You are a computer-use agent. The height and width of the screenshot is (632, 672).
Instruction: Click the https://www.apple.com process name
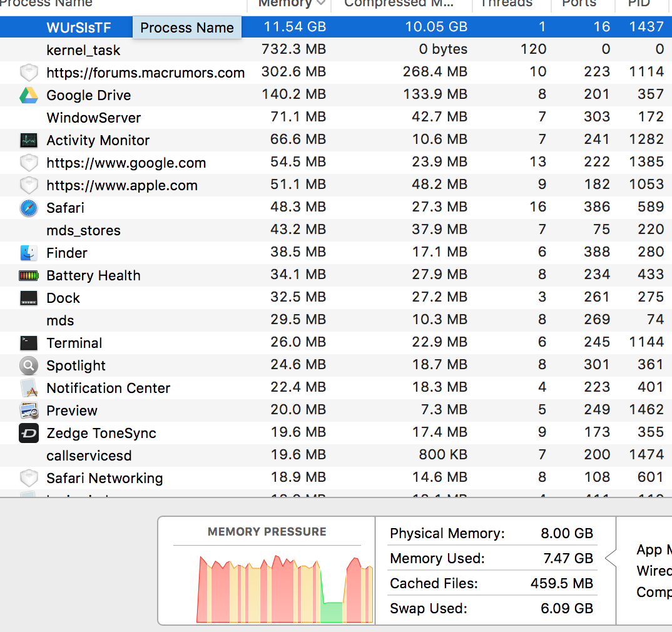click(x=122, y=185)
